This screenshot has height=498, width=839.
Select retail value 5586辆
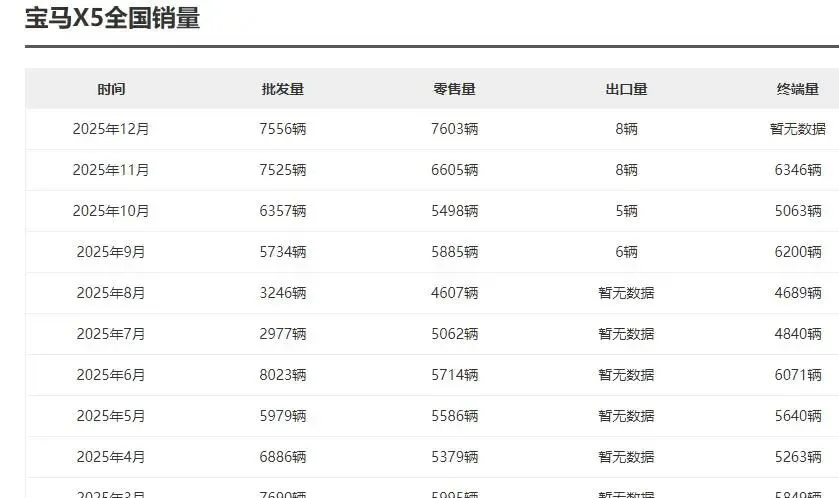pos(454,416)
